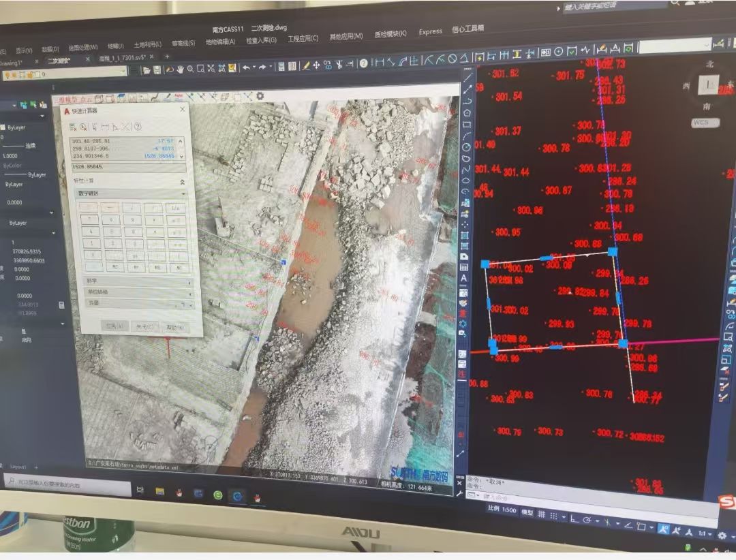Select the Rectangle tool in vertical toolbar

pos(467,125)
